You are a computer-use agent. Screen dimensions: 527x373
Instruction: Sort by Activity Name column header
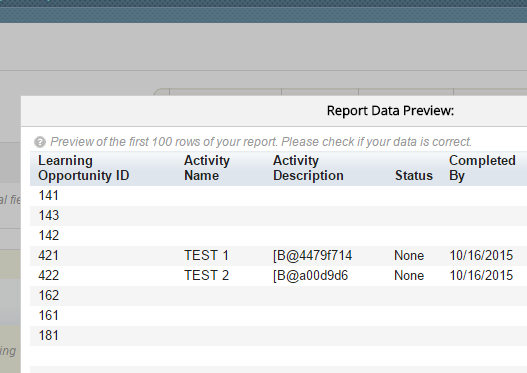pyautogui.click(x=207, y=168)
